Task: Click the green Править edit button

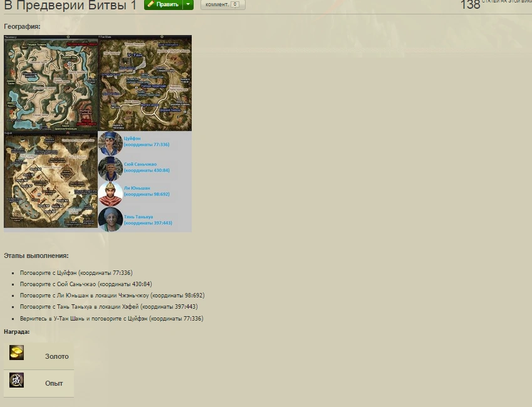Action: tap(164, 4)
